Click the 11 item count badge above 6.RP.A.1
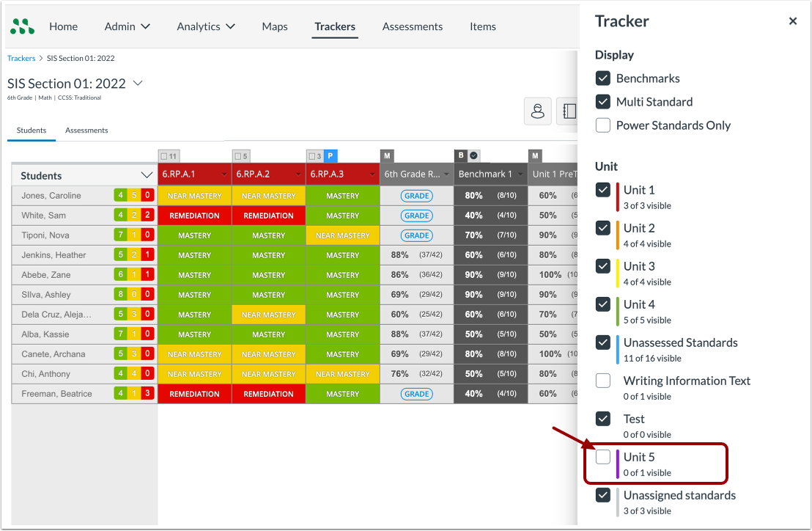 [x=169, y=155]
